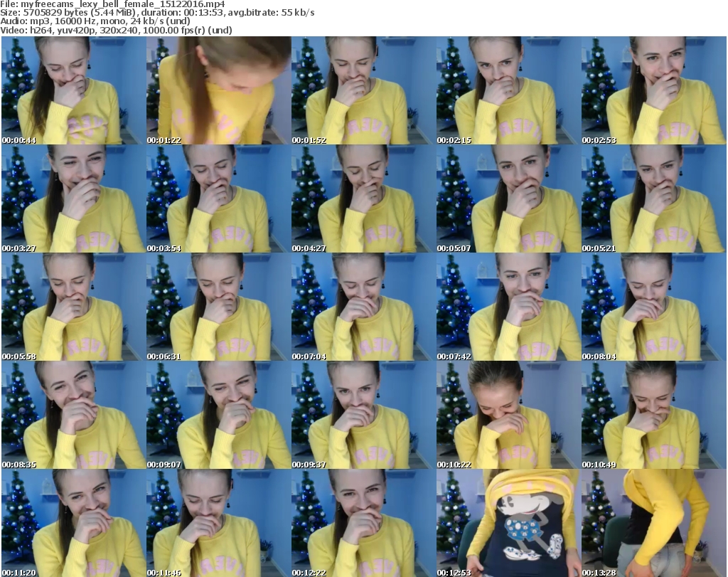Open the thumbnail stamped 00:00:44
The width and height of the screenshot is (728, 577).
coord(74,90)
